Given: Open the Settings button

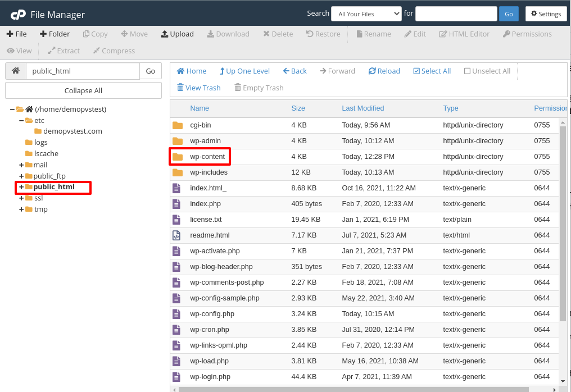Looking at the screenshot, I should tap(546, 14).
